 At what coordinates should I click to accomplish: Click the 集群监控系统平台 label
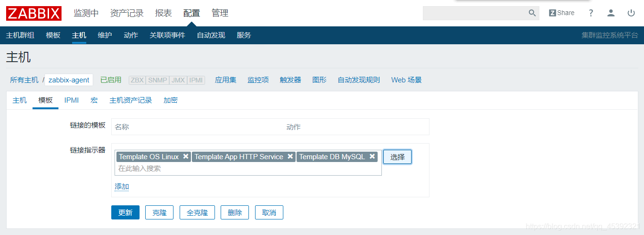pos(610,35)
